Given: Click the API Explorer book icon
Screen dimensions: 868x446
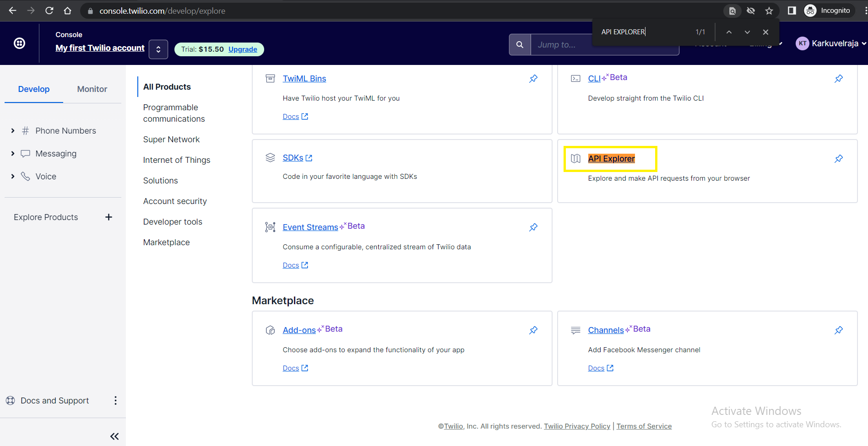Looking at the screenshot, I should [x=575, y=159].
